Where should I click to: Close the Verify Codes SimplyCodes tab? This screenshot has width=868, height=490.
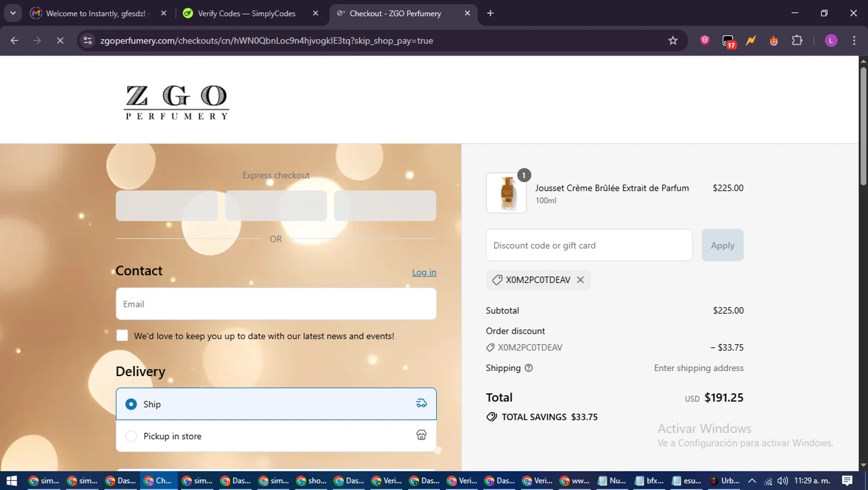315,13
